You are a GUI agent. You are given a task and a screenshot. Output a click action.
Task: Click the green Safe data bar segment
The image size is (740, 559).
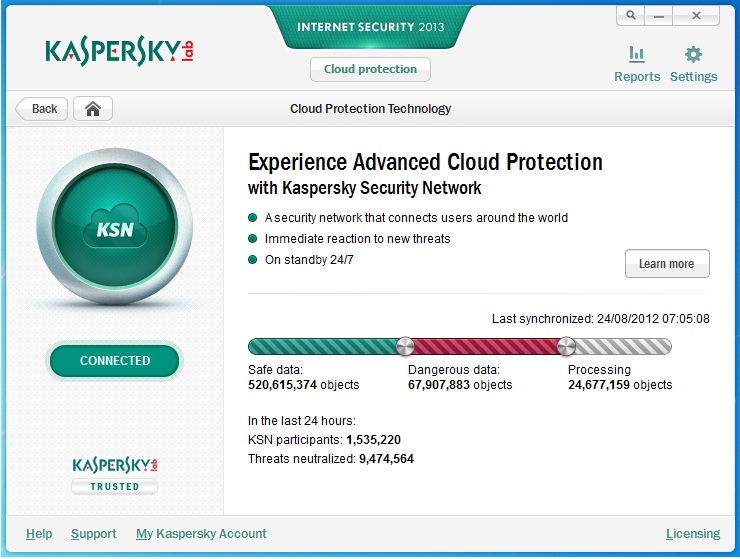click(324, 347)
